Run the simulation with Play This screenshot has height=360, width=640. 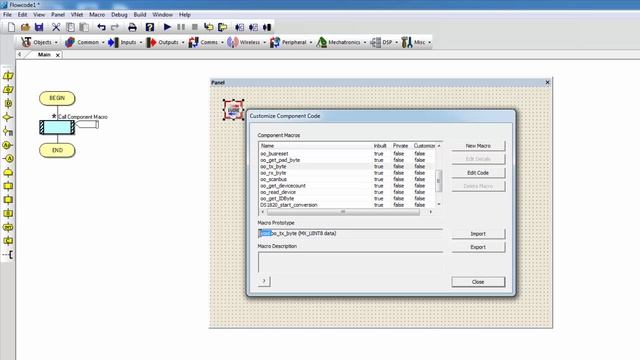[x=167, y=27]
